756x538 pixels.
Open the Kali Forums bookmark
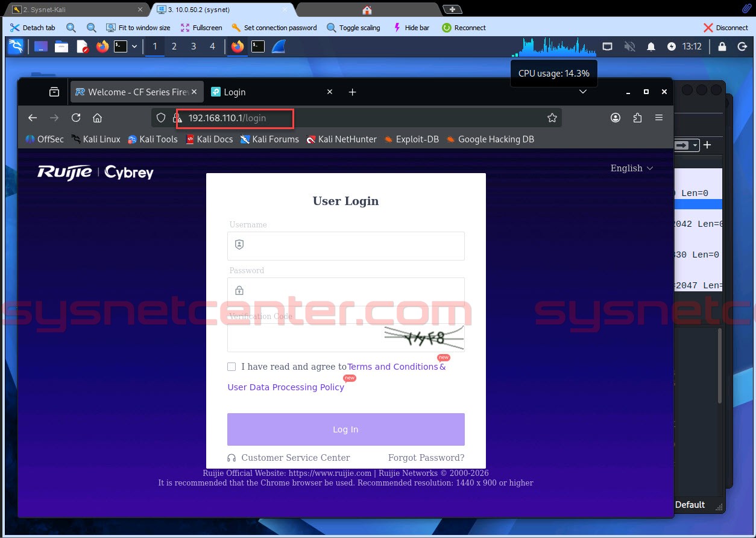(269, 139)
